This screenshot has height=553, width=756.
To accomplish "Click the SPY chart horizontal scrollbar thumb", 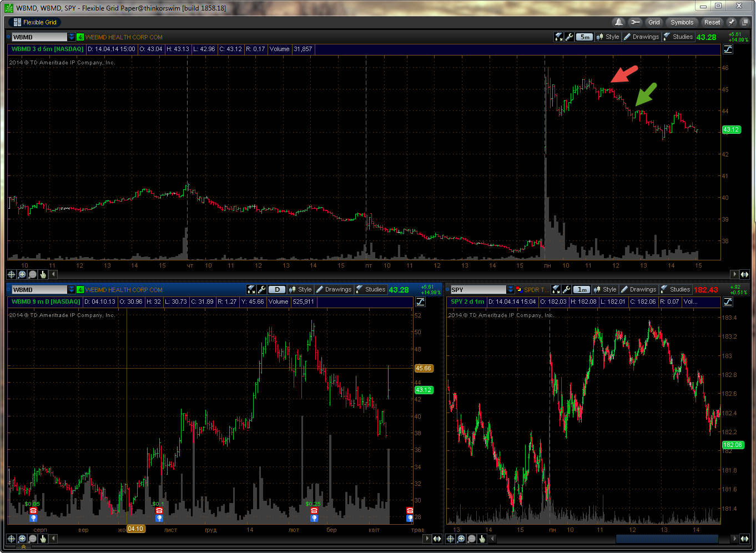I will pos(667,539).
